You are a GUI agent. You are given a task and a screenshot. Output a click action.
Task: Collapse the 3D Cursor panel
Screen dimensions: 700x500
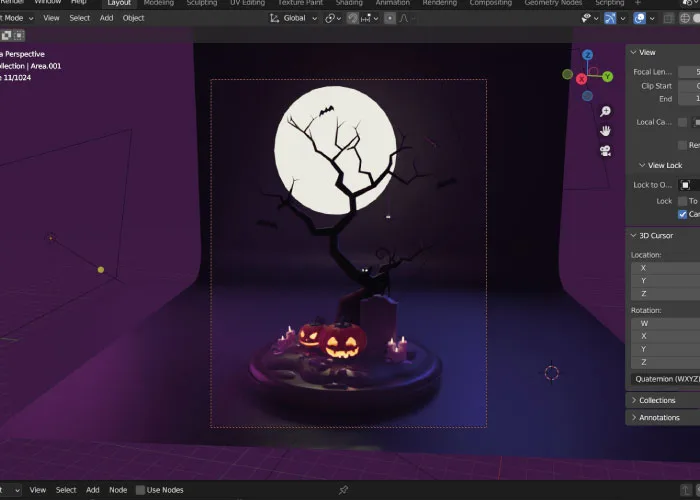click(655, 235)
